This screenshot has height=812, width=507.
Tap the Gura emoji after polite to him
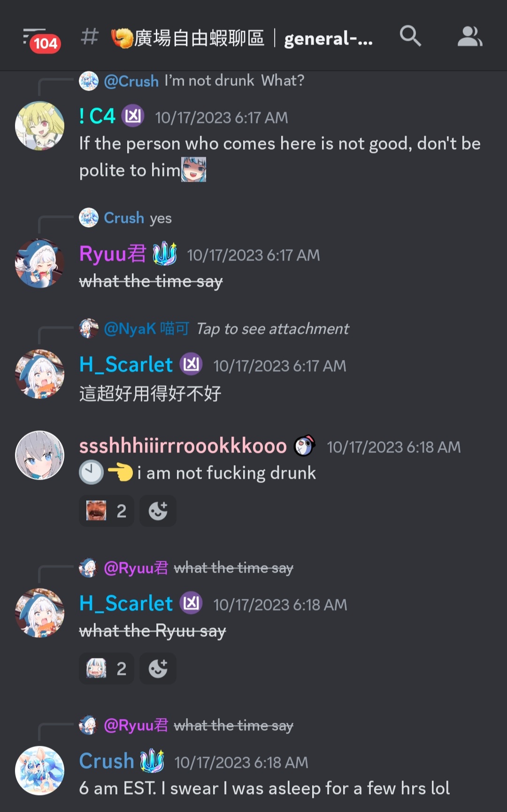pyautogui.click(x=194, y=169)
